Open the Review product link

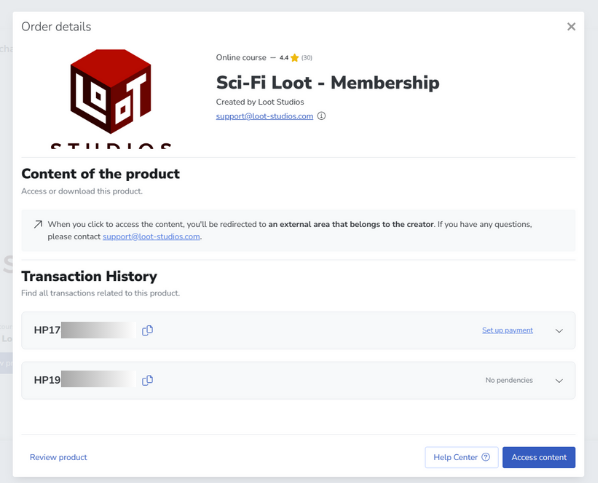click(x=58, y=457)
